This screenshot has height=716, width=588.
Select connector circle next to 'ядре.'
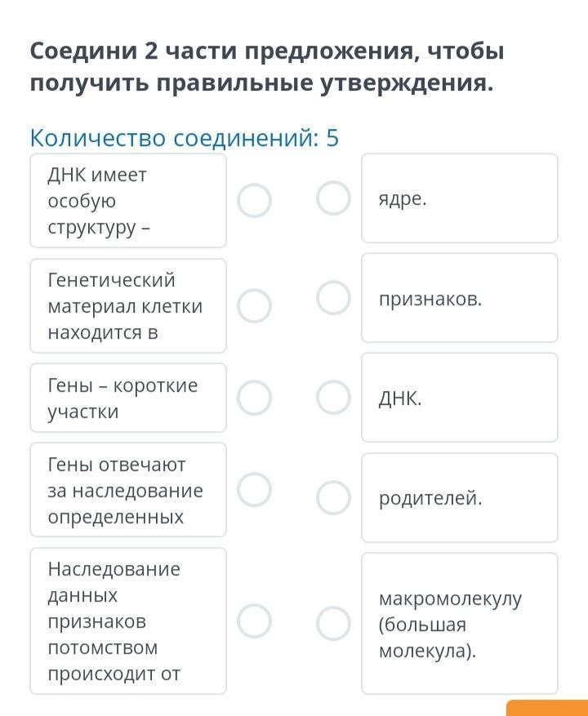333,198
